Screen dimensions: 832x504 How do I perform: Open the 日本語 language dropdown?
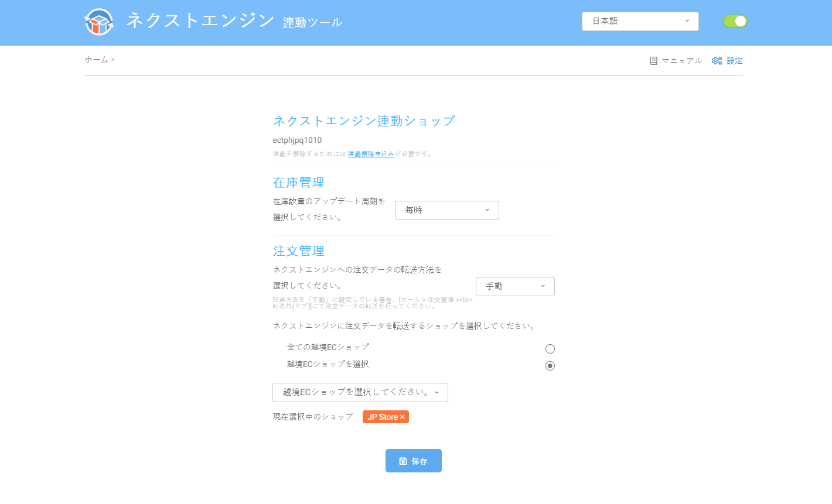(x=640, y=21)
